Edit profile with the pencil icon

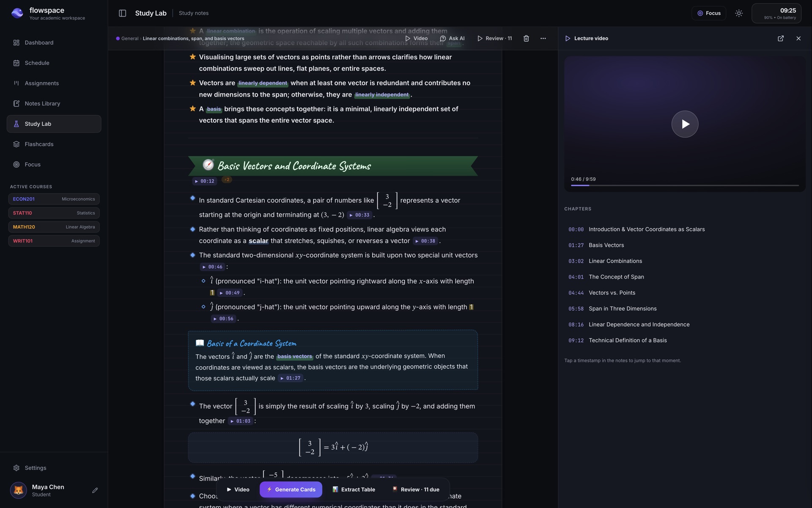pyautogui.click(x=95, y=490)
